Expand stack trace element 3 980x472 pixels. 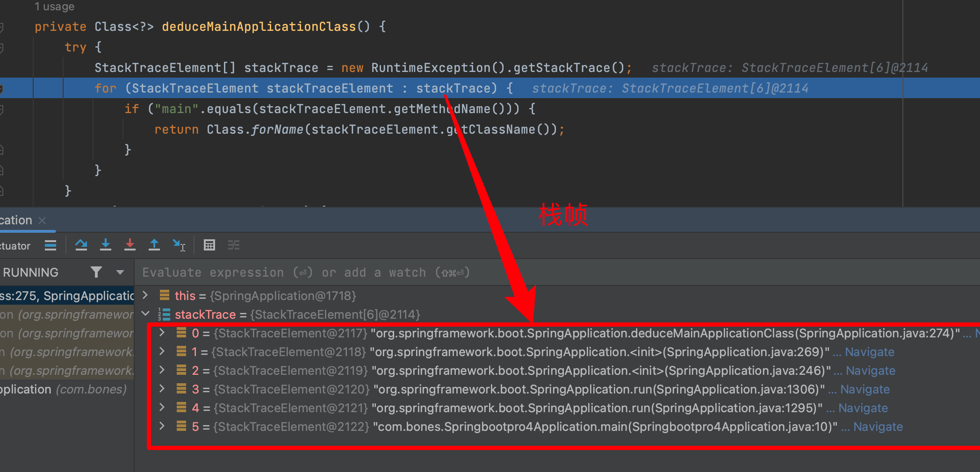[162, 388]
